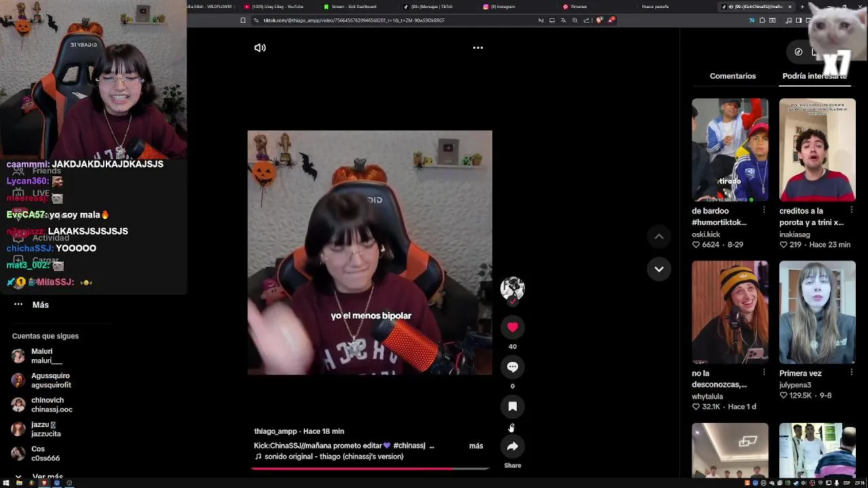This screenshot has height=488, width=868.
Task: Mute the TikTok video with the speaker icon
Action: (x=260, y=47)
